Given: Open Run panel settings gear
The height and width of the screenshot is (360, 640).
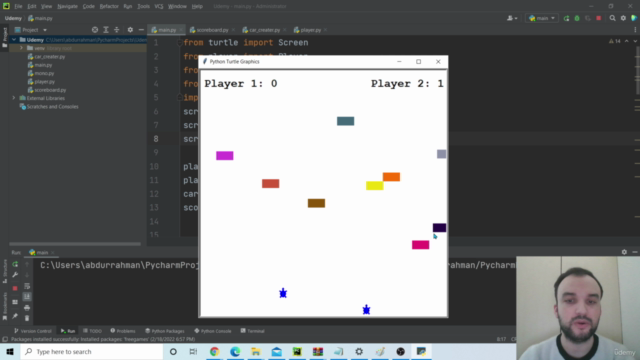Looking at the screenshot, I should click(x=624, y=252).
